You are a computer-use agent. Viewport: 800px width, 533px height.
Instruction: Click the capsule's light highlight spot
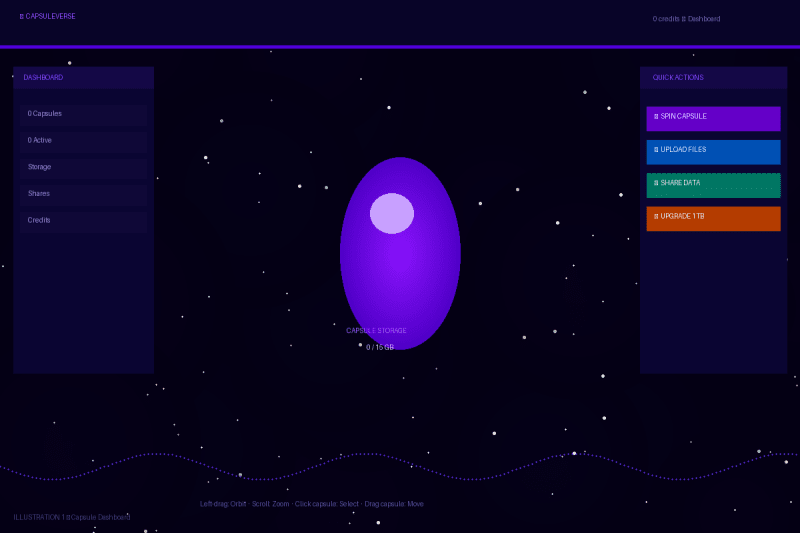pyautogui.click(x=392, y=213)
